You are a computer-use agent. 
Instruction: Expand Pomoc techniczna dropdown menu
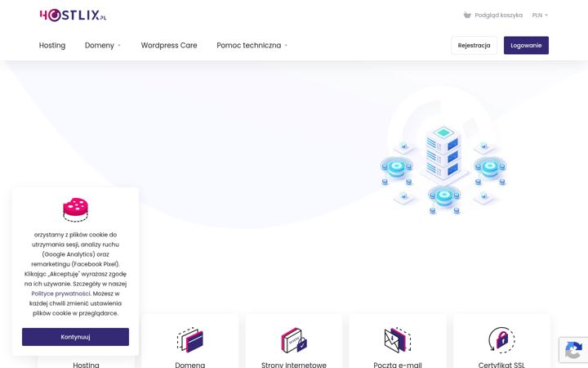click(x=252, y=45)
